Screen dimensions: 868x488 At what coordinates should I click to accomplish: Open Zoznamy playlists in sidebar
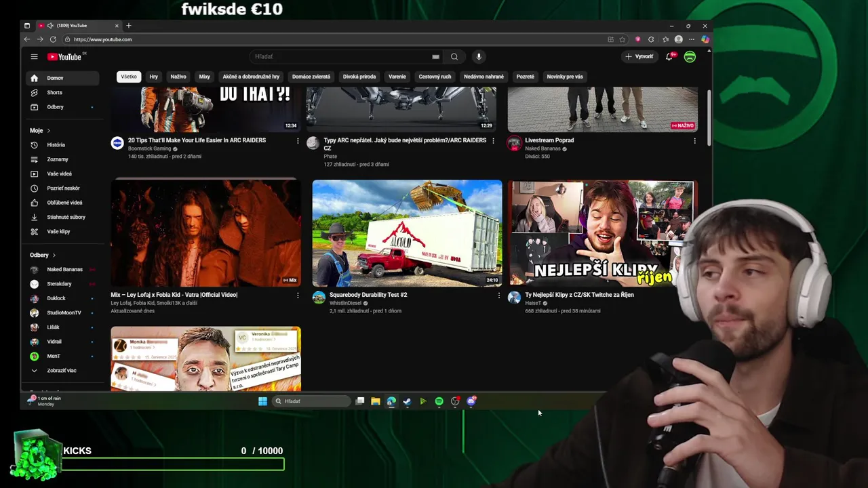(x=61, y=159)
